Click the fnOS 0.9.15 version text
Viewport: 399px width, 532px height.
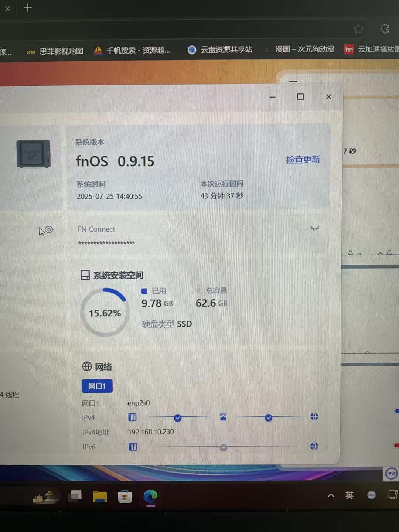[x=115, y=161]
